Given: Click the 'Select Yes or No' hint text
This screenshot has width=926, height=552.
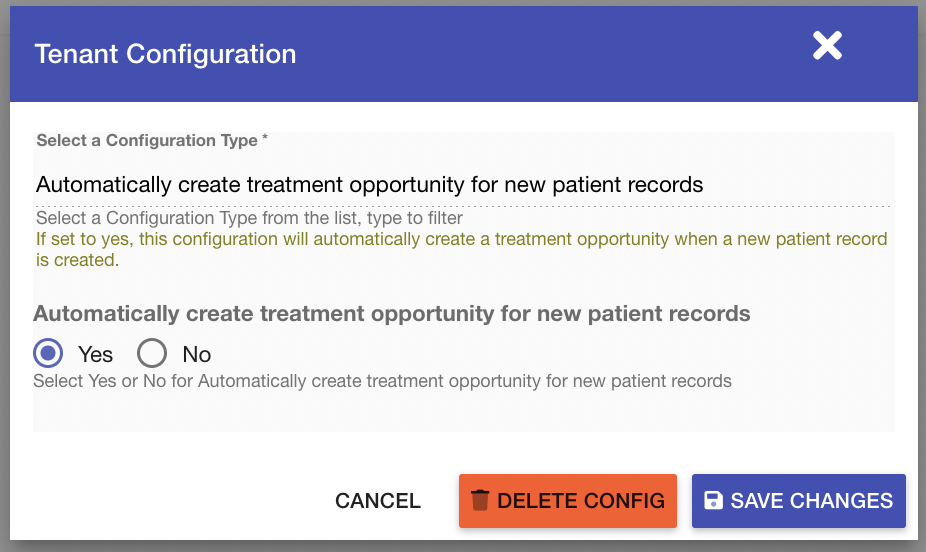Looking at the screenshot, I should pos(382,381).
